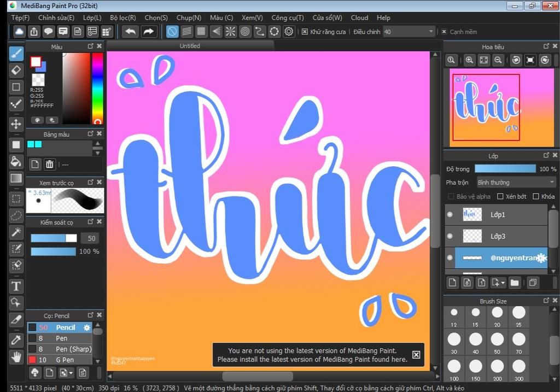
Task: Enable the radial snap guide
Action: click(x=231, y=32)
